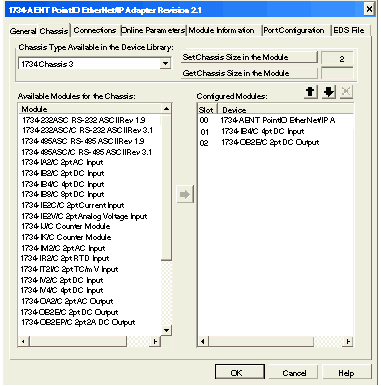The image size is (381, 386).
Task: Close the adapter dialog window
Action: pos(369,9)
